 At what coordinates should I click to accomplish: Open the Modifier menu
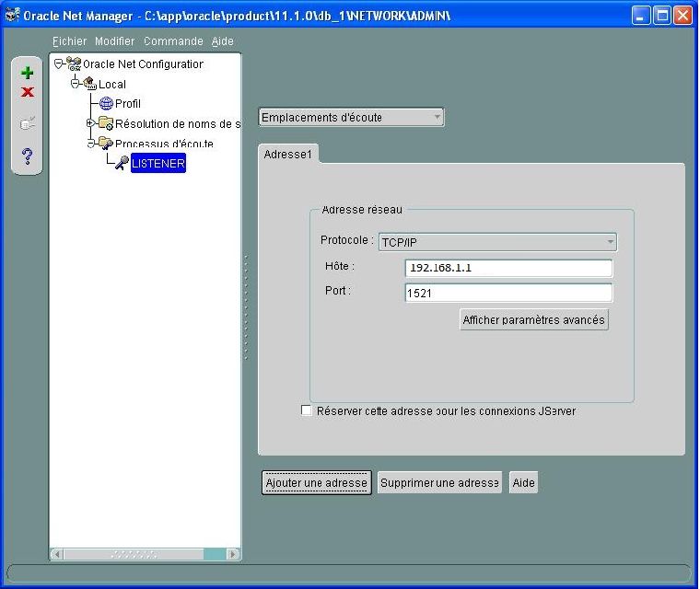coord(115,41)
